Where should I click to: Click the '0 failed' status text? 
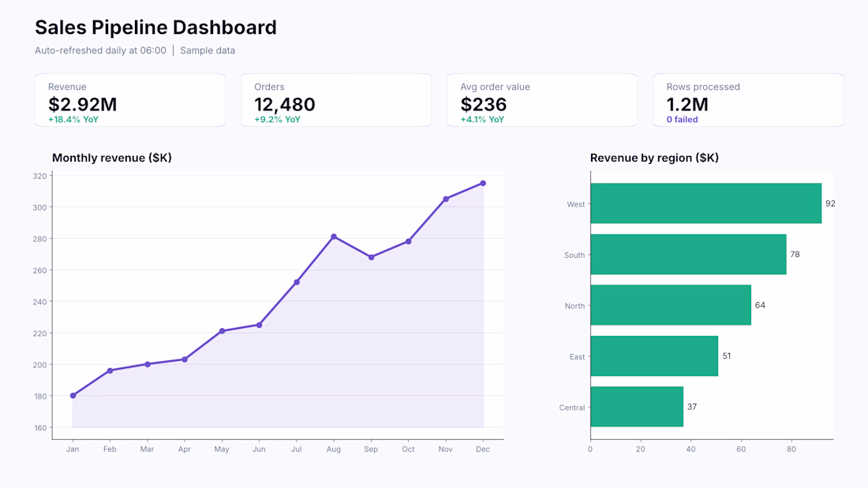tap(682, 120)
